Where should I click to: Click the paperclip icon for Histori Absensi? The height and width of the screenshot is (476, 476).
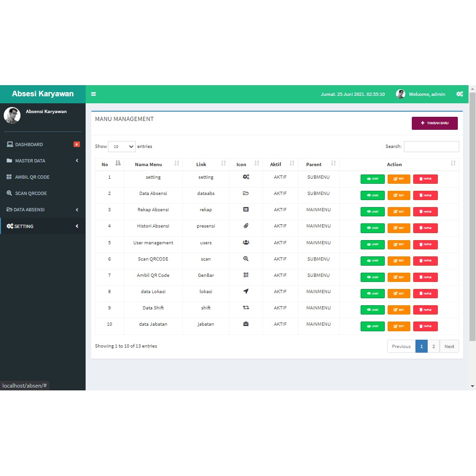pos(246,226)
